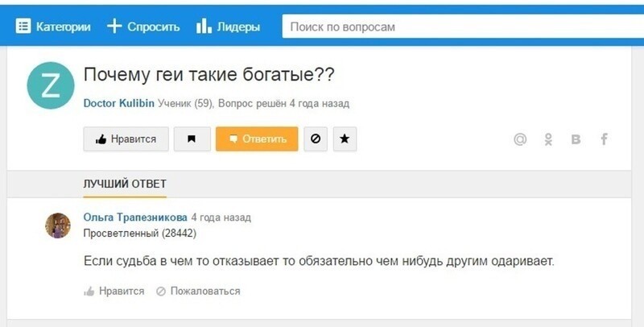The image size is (644, 327).
Task: Share to VK icon
Action: (576, 139)
